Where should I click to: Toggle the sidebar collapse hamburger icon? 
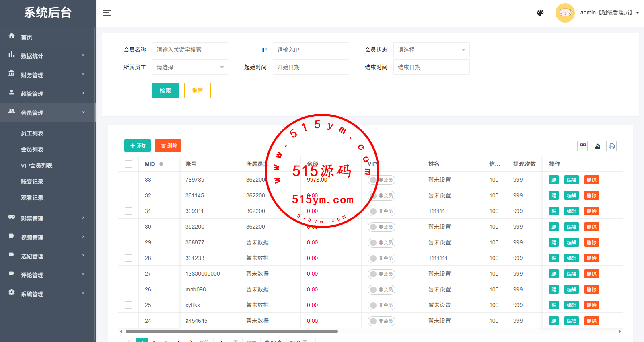107,13
